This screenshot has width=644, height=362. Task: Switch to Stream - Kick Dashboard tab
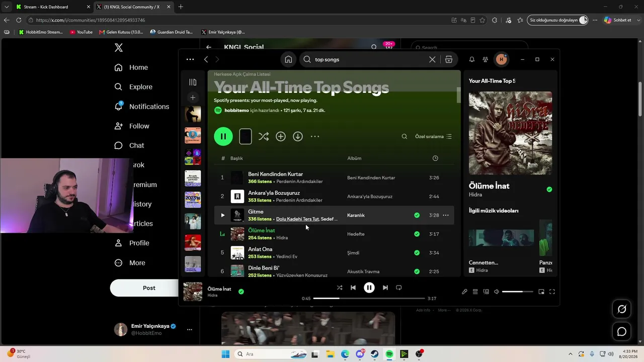click(x=52, y=7)
